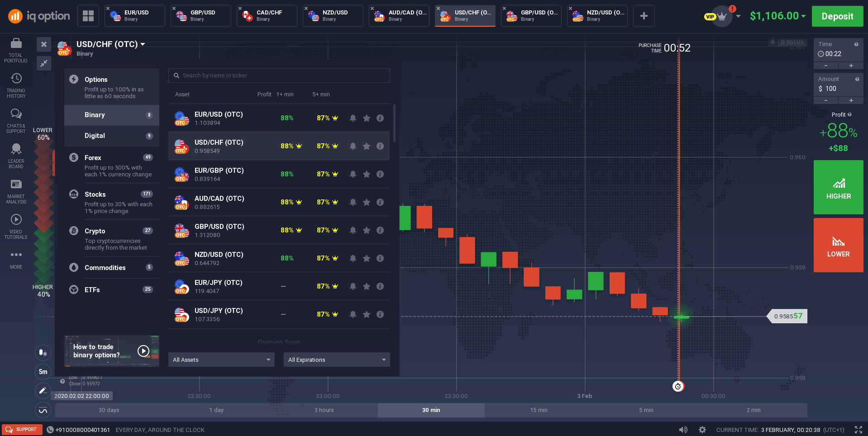Toggle alert bell for GBP/USD (OTC)
This screenshot has width=868, height=436.
point(353,230)
